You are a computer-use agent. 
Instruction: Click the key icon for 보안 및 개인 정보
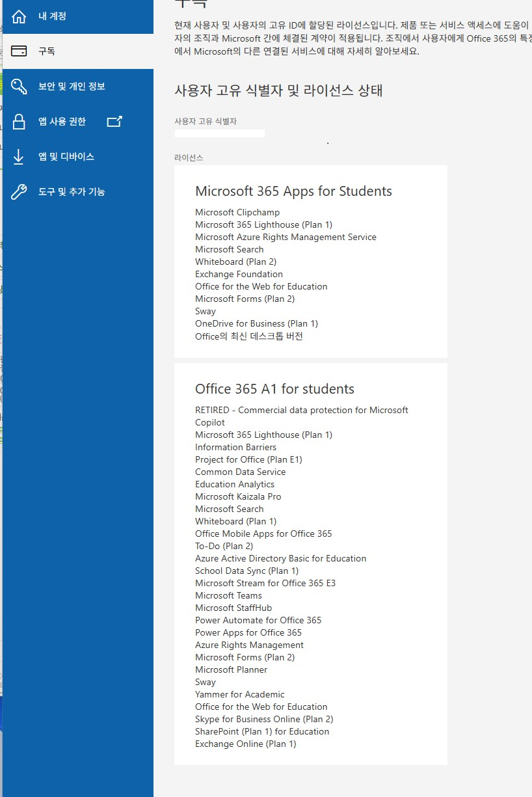[20, 87]
